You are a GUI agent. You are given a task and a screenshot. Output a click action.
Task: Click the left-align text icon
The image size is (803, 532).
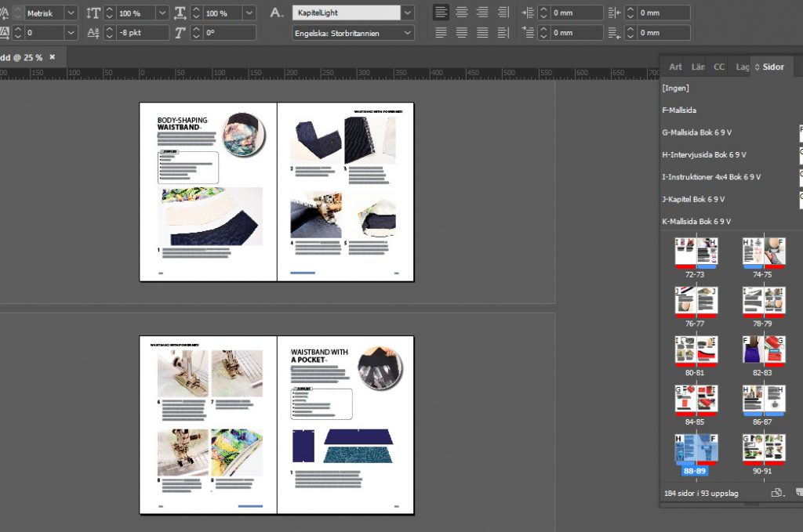pyautogui.click(x=441, y=11)
